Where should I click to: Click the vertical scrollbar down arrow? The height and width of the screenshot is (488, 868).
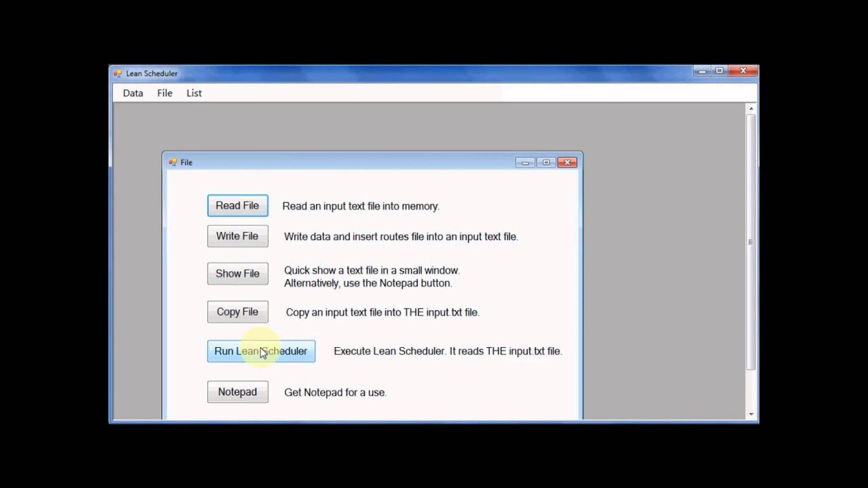click(751, 414)
